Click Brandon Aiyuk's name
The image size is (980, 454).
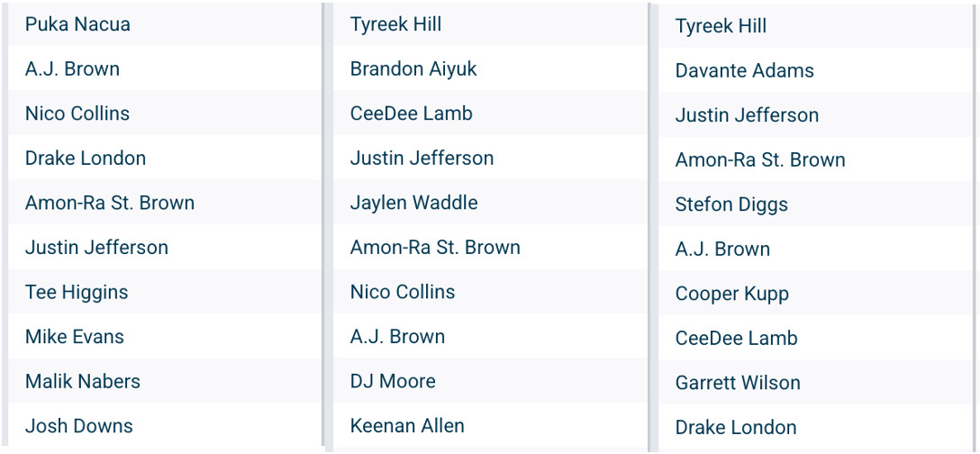click(413, 68)
